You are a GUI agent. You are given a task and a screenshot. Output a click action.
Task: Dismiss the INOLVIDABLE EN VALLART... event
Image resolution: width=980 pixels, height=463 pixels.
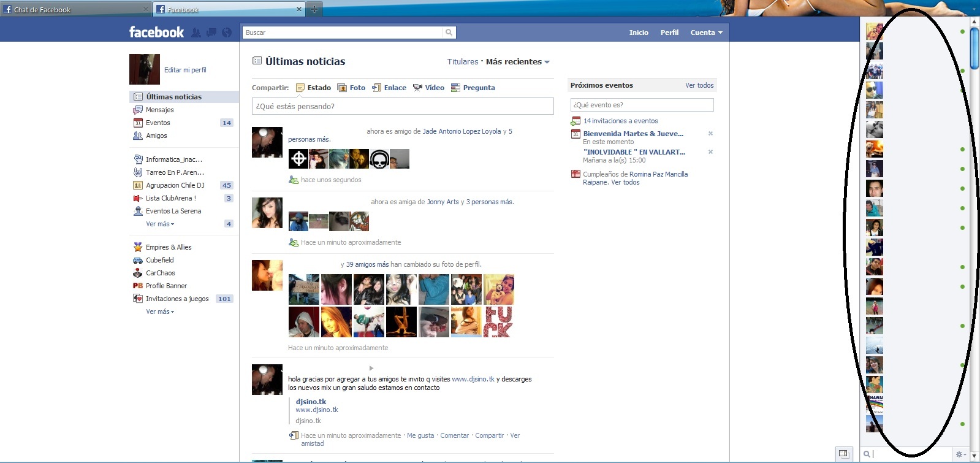click(710, 152)
